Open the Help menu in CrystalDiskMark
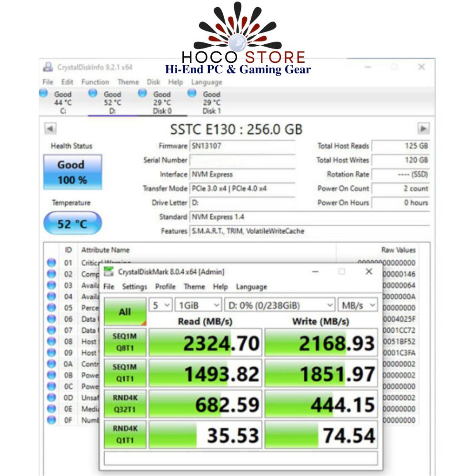The image size is (476, 476). point(220,287)
